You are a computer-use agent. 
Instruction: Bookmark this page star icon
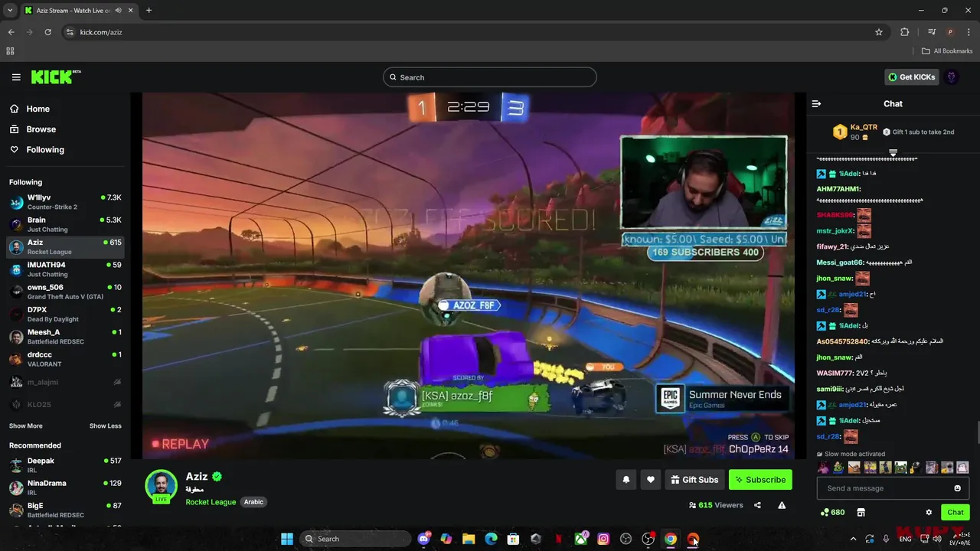[x=879, y=32]
